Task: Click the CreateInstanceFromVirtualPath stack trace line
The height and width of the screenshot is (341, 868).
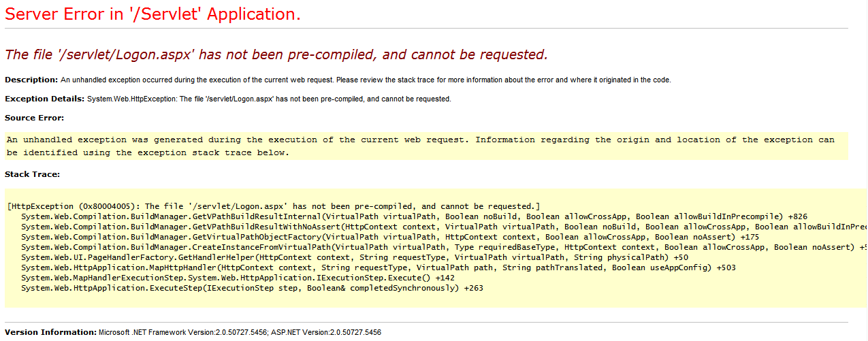Action: tap(443, 247)
